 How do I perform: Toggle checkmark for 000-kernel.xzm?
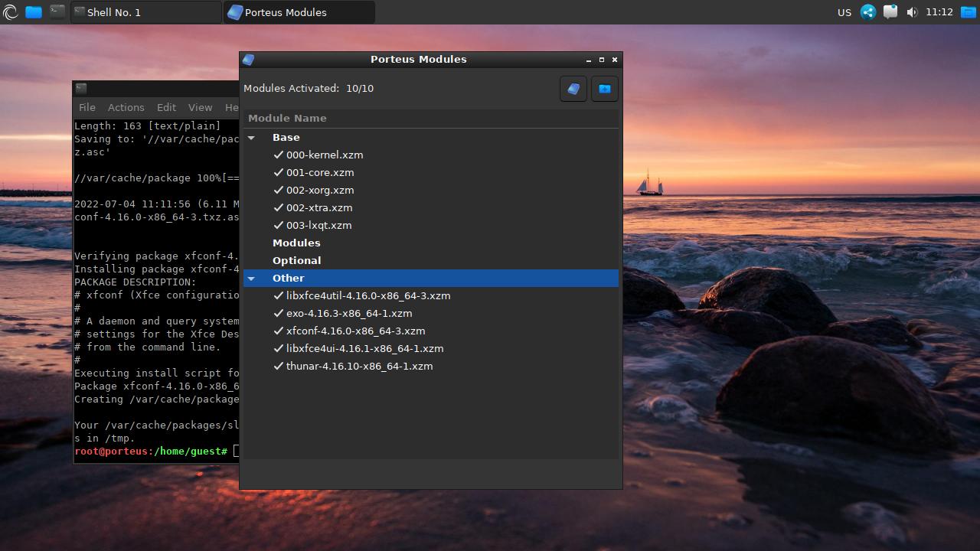tap(279, 155)
